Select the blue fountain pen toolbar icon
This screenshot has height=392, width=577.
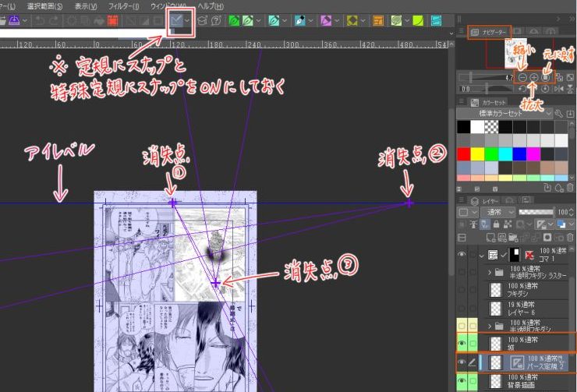click(x=300, y=20)
